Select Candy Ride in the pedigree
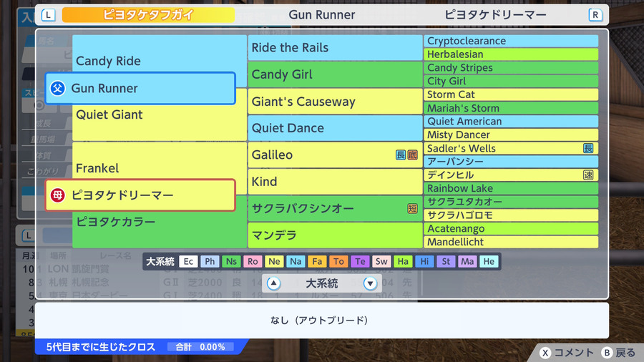The image size is (644, 362). pyautogui.click(x=160, y=61)
